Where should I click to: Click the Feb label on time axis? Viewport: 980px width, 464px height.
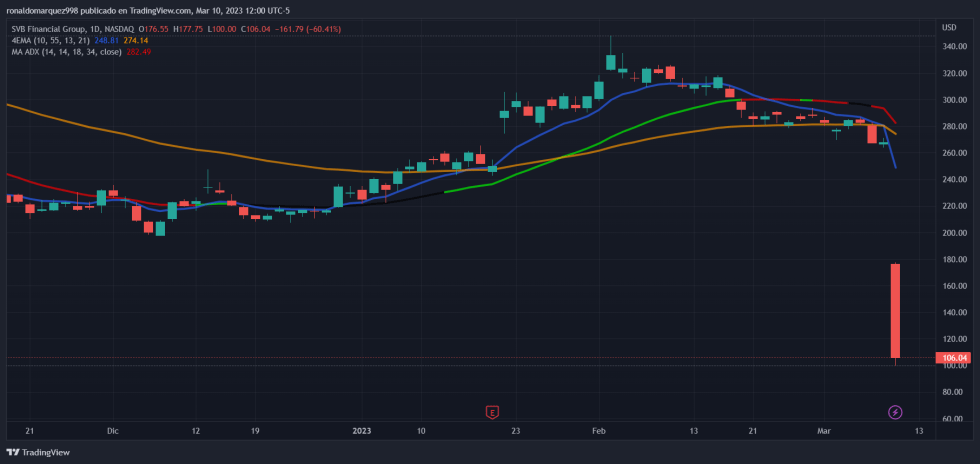coord(599,431)
